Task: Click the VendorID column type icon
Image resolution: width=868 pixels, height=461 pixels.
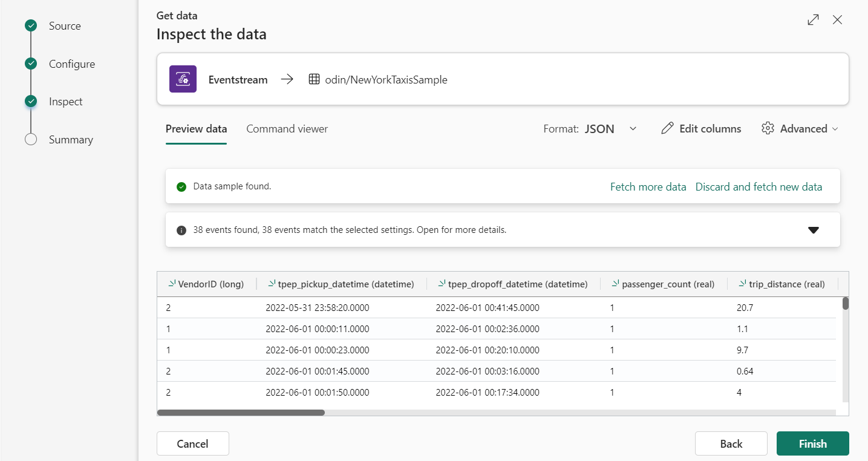Action: point(172,284)
